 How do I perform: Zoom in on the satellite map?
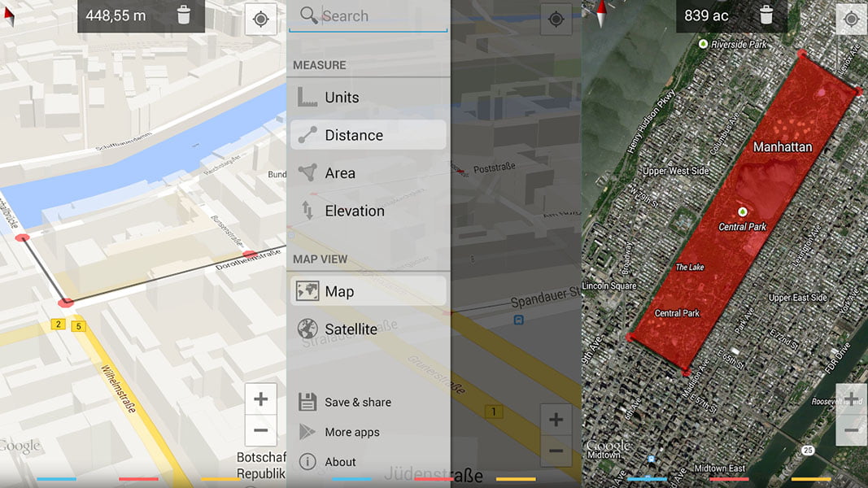pyautogui.click(x=851, y=399)
